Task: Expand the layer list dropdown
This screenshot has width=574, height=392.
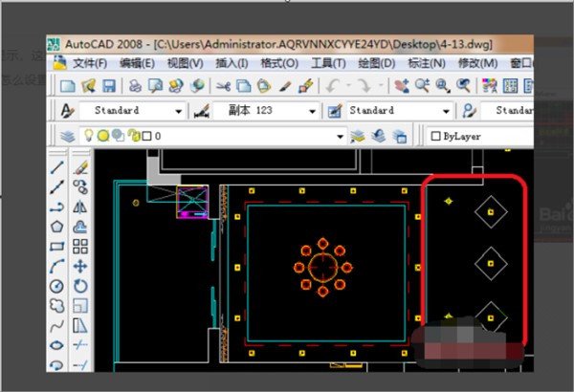Action: (x=339, y=137)
